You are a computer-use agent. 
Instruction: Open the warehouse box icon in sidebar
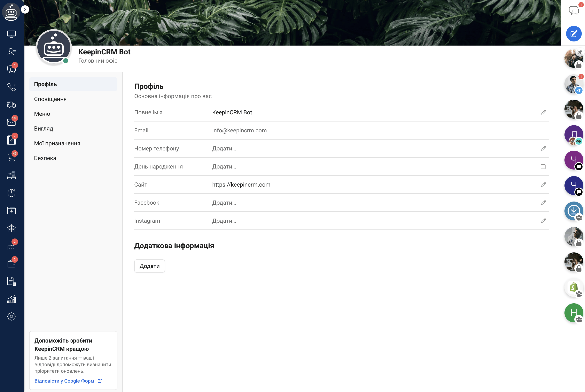pyautogui.click(x=11, y=228)
